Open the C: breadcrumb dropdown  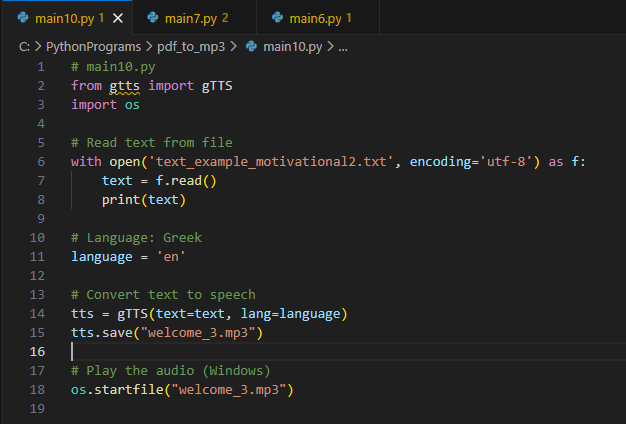coord(24,47)
